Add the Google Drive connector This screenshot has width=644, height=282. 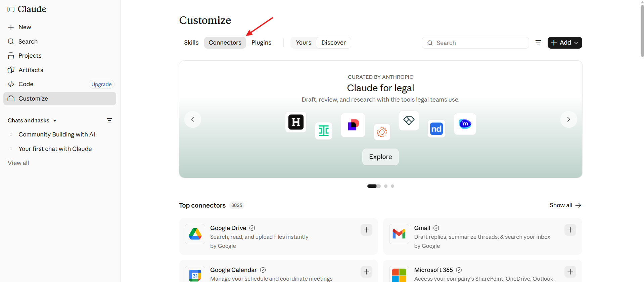pyautogui.click(x=366, y=230)
